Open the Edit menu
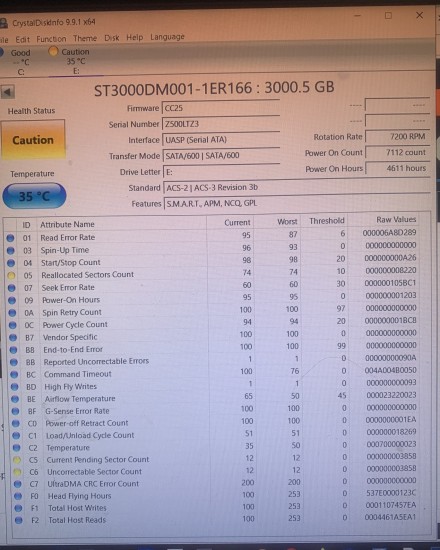 click(x=22, y=39)
